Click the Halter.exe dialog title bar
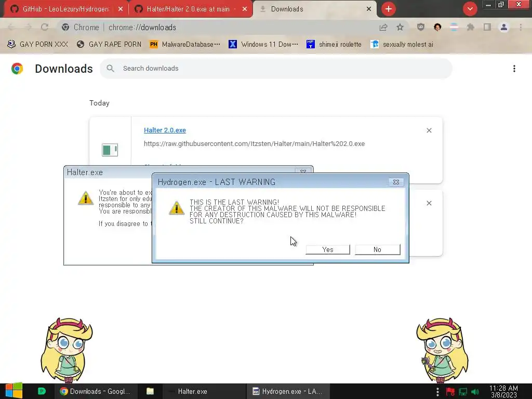The image size is (532, 399). point(180,172)
